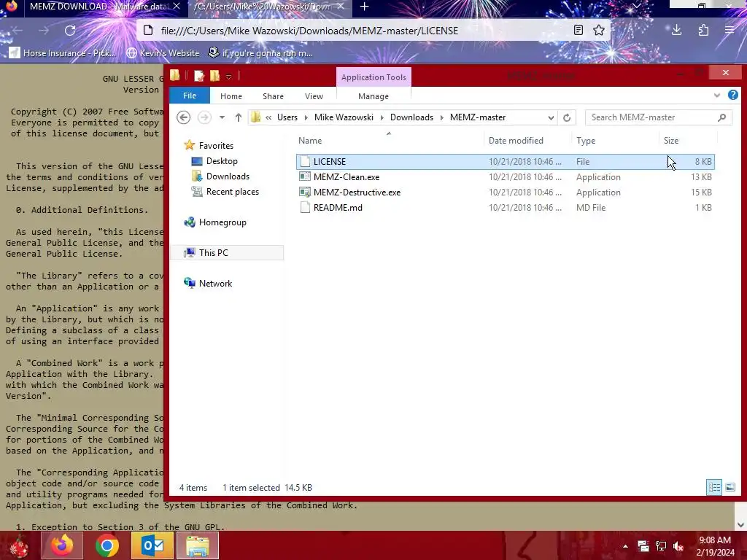This screenshot has height=560, width=747.
Task: Click the muted volume tray icon
Action: pos(678,546)
